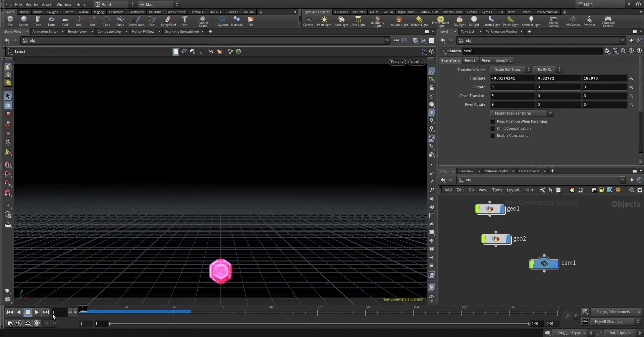Click the Metaball shelf tool
The height and width of the screenshot is (337, 644).
[236, 21]
